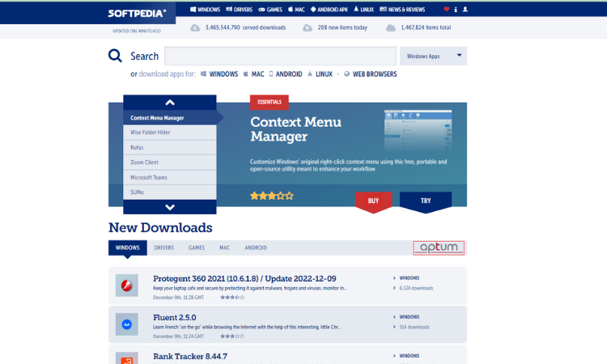Click the red heart favorites icon

[446, 9]
